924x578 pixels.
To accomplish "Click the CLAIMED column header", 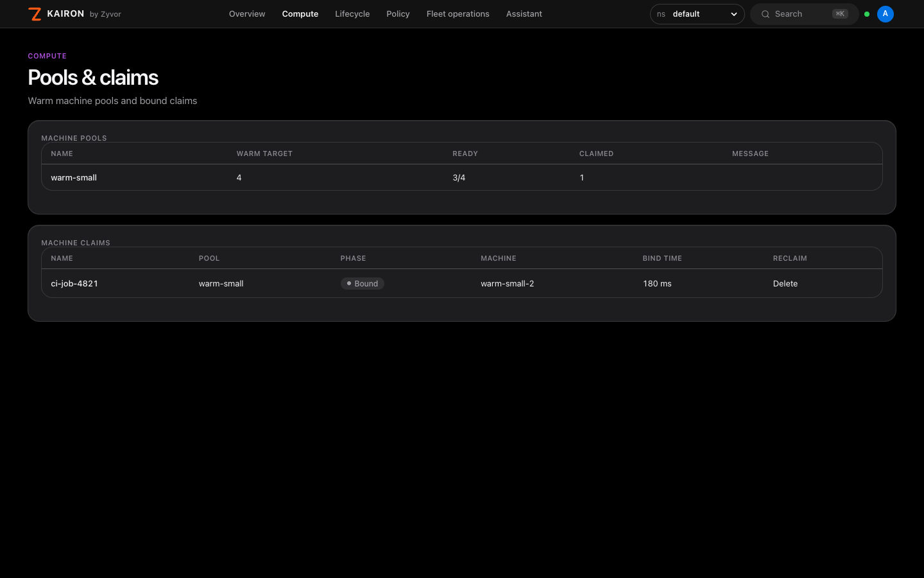I will [596, 154].
